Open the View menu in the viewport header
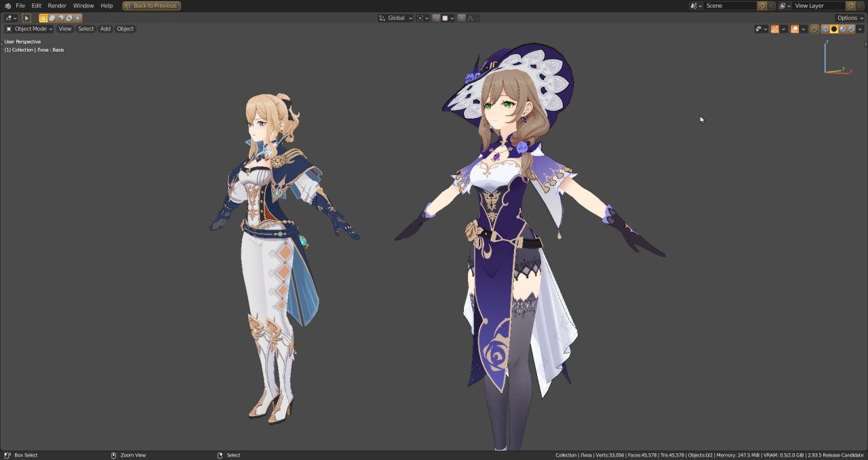The width and height of the screenshot is (868, 460). click(x=64, y=29)
